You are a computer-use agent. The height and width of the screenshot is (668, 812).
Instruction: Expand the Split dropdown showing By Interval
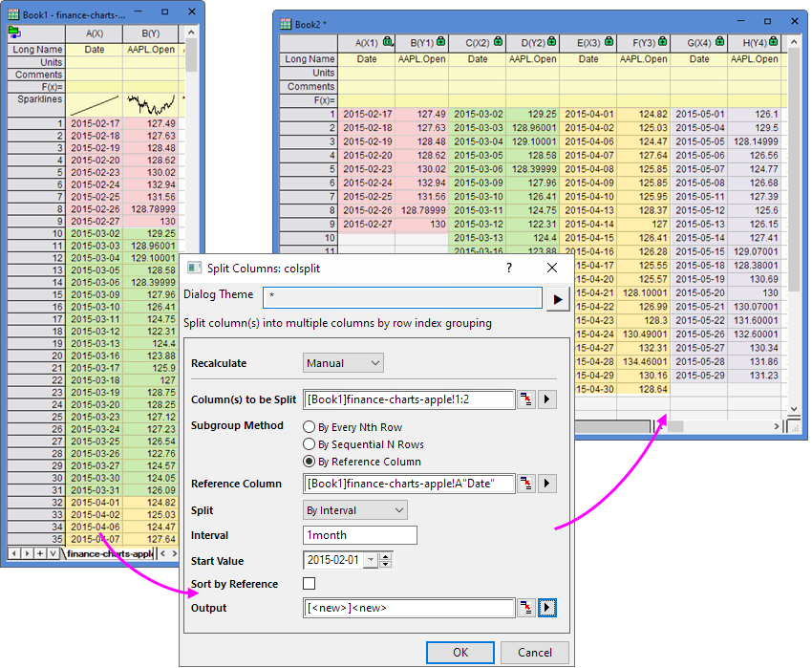(354, 510)
